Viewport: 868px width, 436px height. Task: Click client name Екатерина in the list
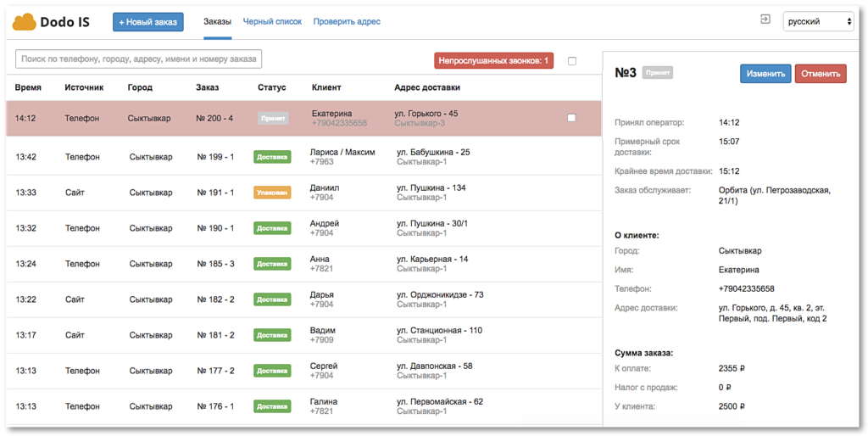pos(332,114)
